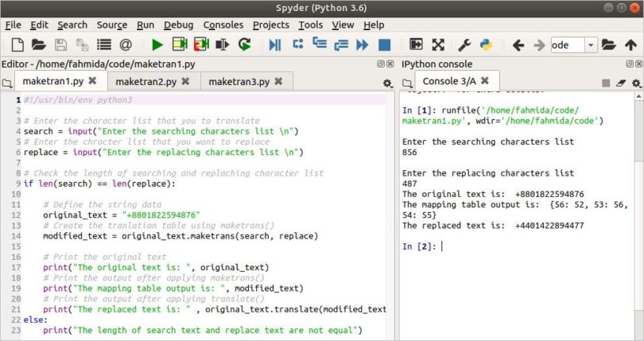Open IPython console options gear icon
This screenshot has height=341, width=644.
tap(636, 83)
